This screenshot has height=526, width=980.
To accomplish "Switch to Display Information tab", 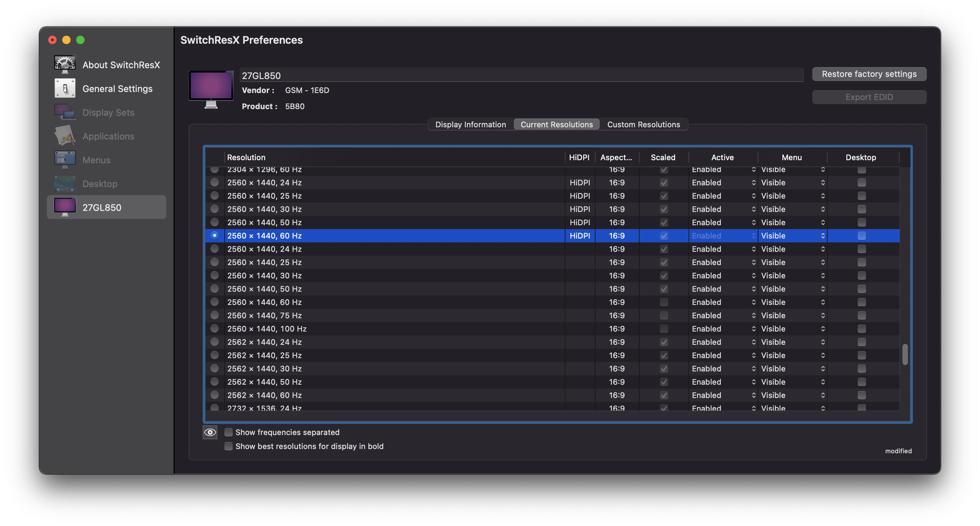I will click(470, 125).
